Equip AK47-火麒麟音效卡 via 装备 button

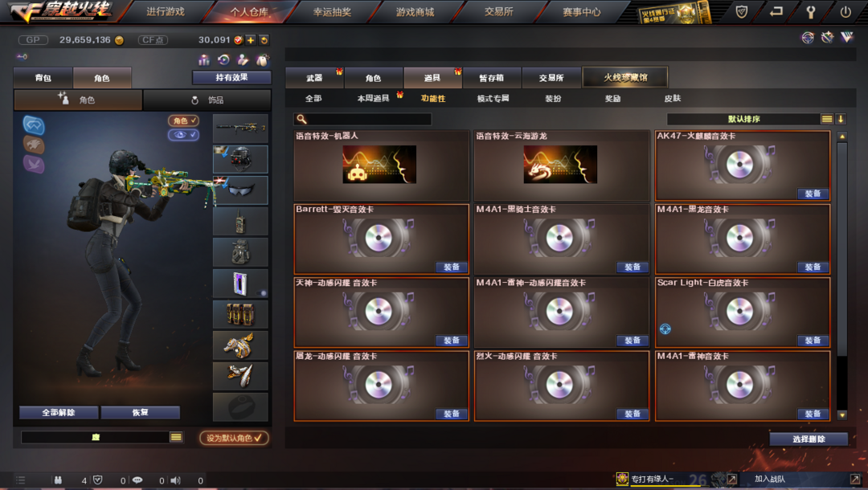[813, 194]
